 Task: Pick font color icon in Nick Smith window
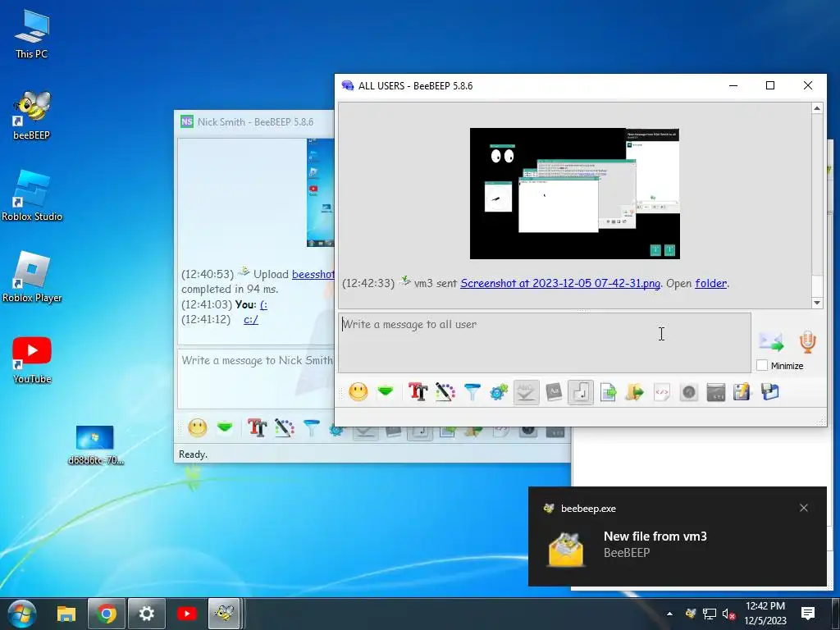tap(284, 427)
